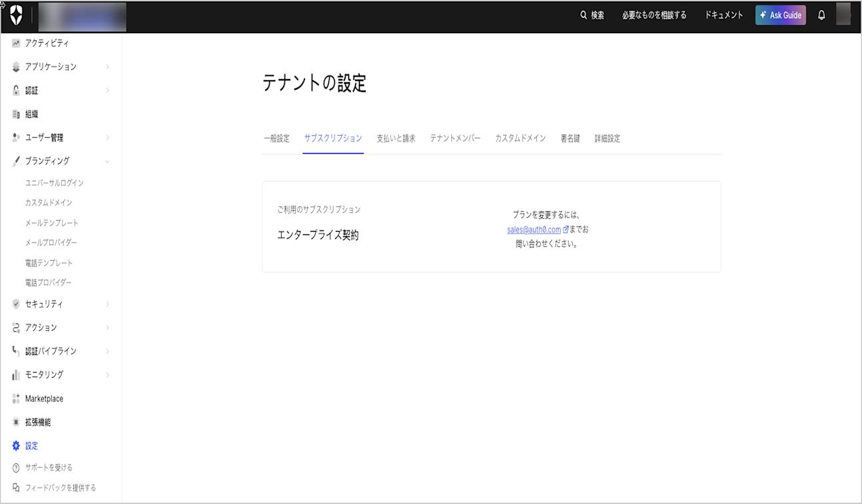Collapse the ブランディング section

click(x=107, y=160)
